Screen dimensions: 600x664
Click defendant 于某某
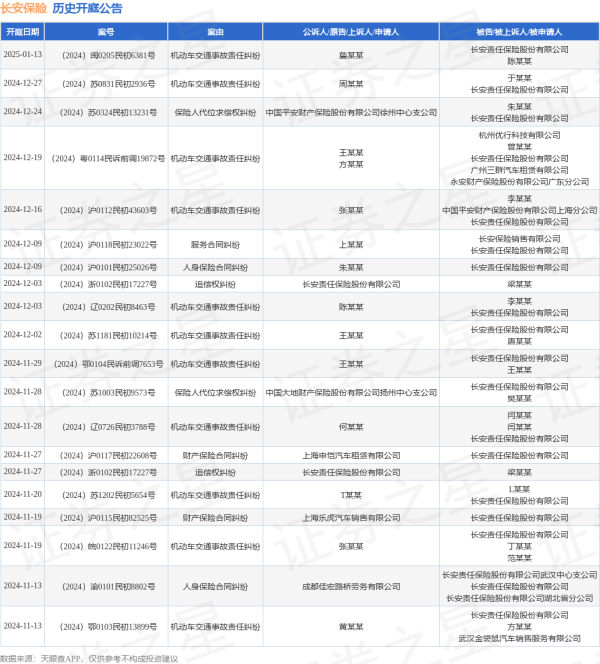click(x=519, y=78)
